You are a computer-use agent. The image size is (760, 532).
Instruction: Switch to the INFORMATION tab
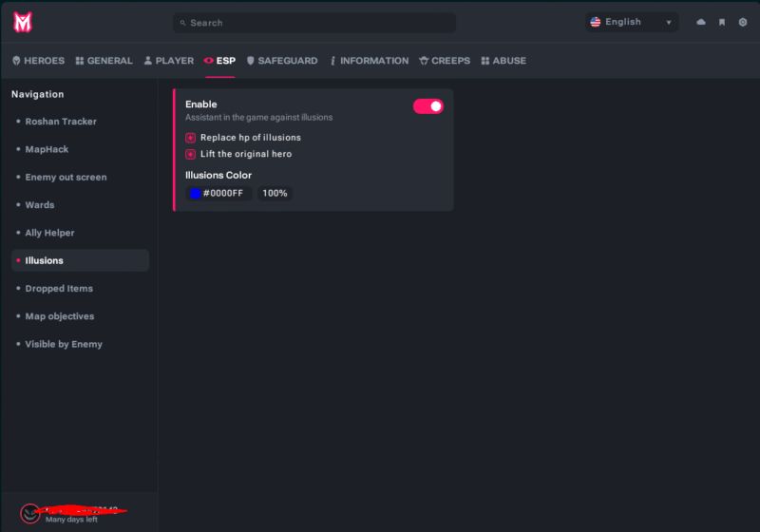point(369,61)
